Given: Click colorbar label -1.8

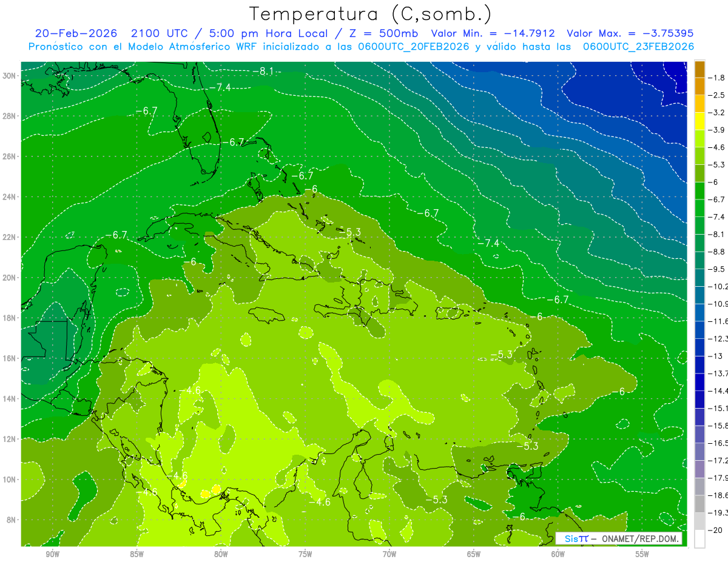Looking at the screenshot, I should click(x=718, y=78).
